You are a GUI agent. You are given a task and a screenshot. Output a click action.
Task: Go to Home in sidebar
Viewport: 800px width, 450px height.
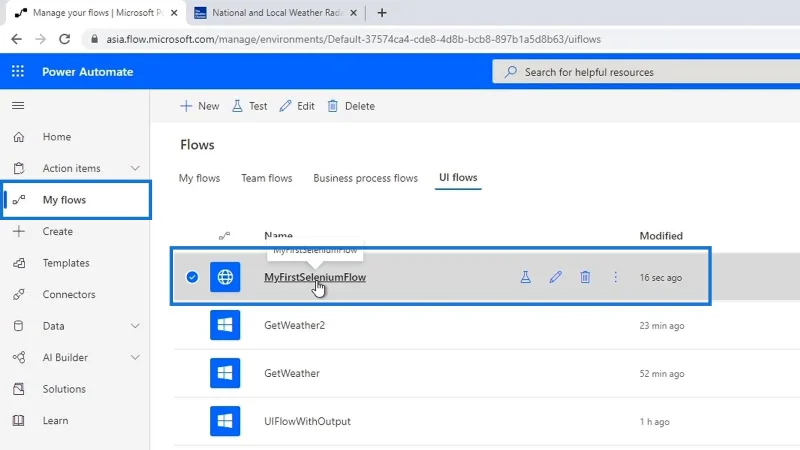pos(57,137)
